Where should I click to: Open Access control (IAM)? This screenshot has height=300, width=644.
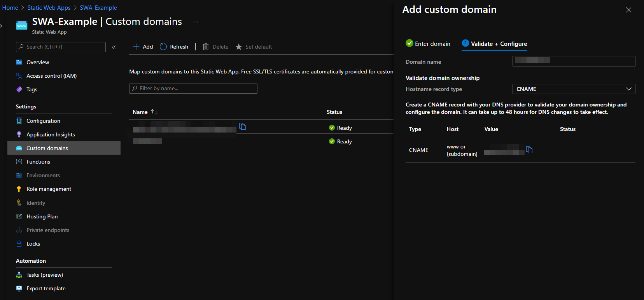[51, 76]
